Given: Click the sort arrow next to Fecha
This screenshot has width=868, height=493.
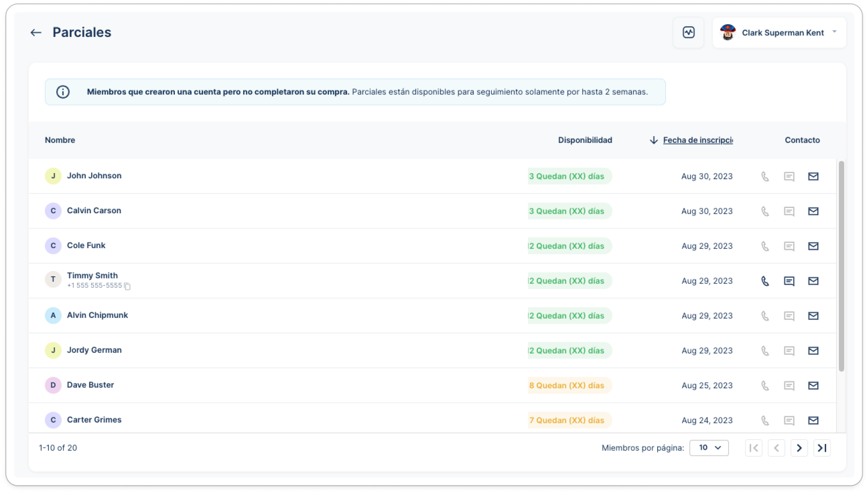Looking at the screenshot, I should click(653, 140).
